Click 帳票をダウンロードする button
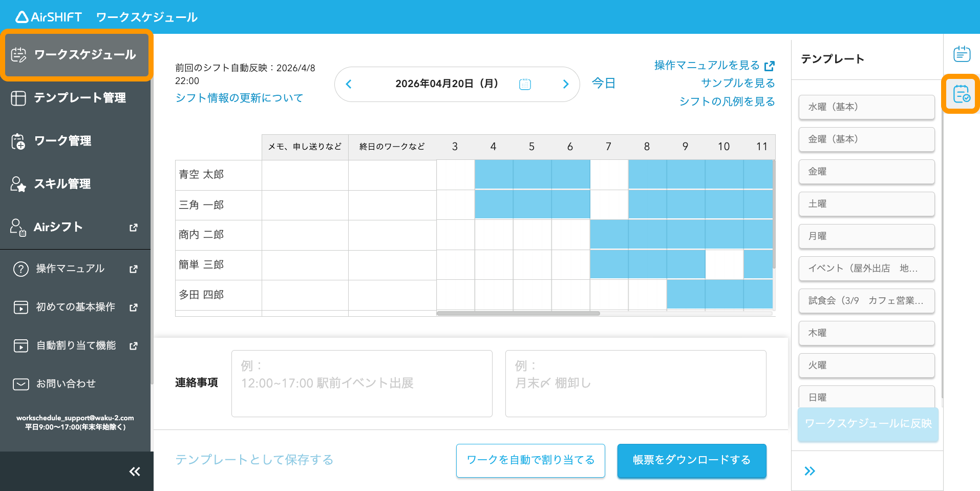This screenshot has height=491, width=980. point(692,460)
